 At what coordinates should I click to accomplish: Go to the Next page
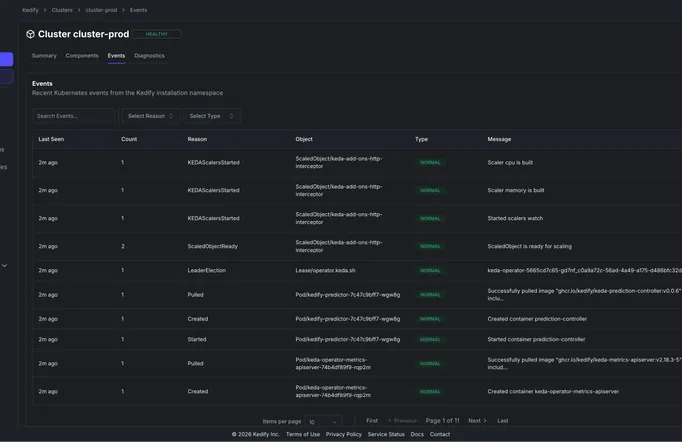pyautogui.click(x=477, y=421)
